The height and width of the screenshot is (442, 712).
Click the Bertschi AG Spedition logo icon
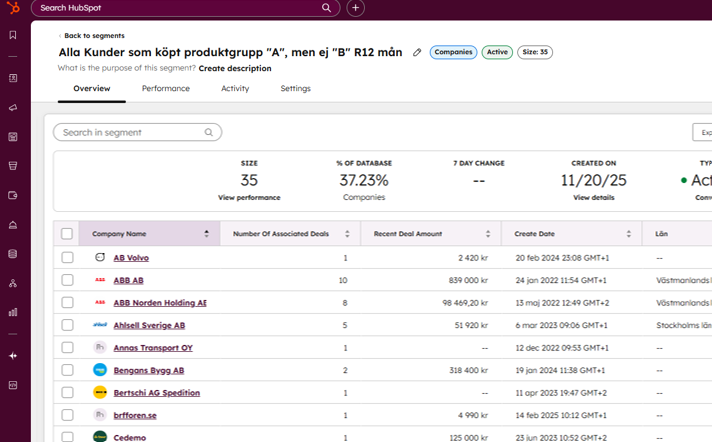100,392
